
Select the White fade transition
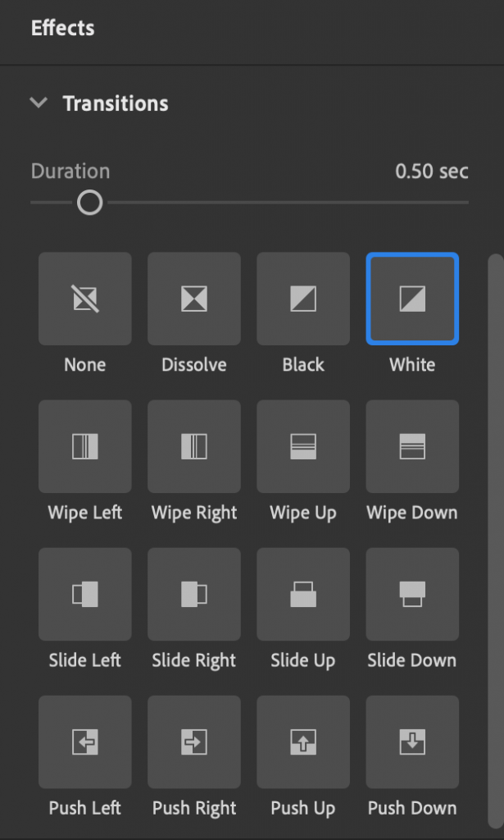click(x=412, y=299)
